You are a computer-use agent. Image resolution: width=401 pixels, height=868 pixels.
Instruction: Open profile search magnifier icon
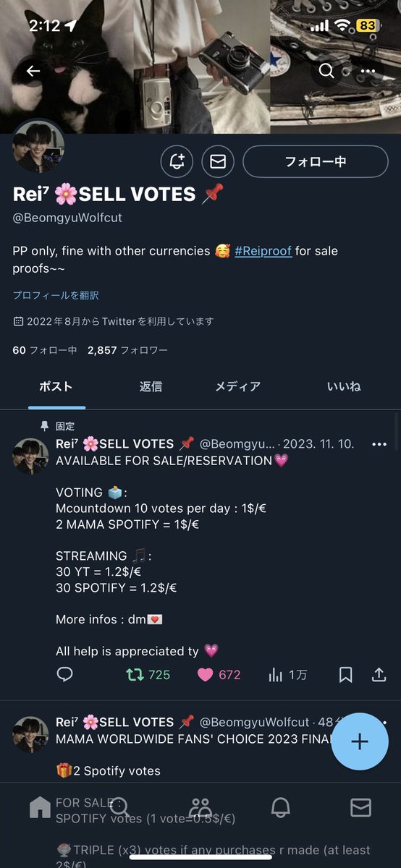tap(326, 71)
